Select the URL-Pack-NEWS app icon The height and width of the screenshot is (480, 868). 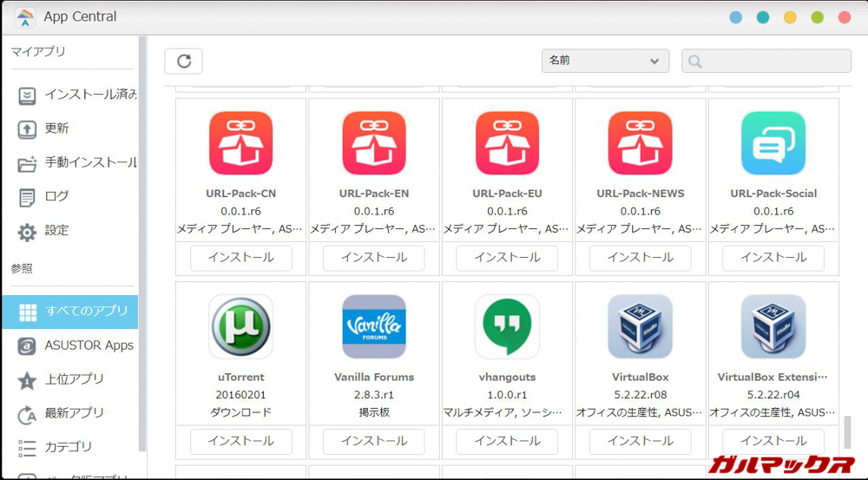(640, 143)
